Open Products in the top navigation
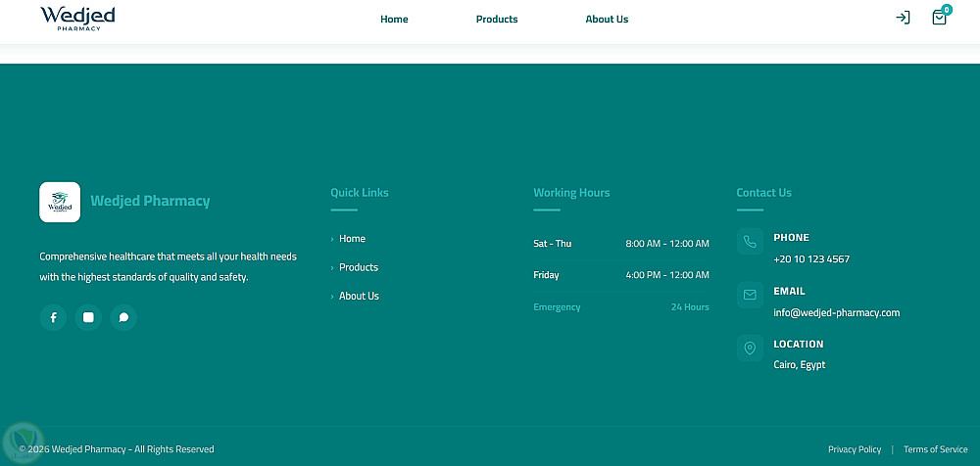Viewport: 980px width, 466px height. tap(497, 20)
